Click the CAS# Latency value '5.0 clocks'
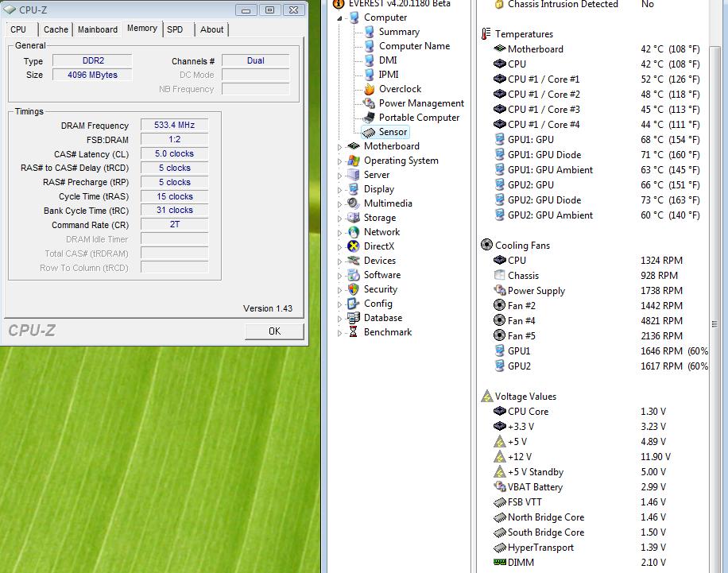The width and height of the screenshot is (728, 573). (x=175, y=153)
